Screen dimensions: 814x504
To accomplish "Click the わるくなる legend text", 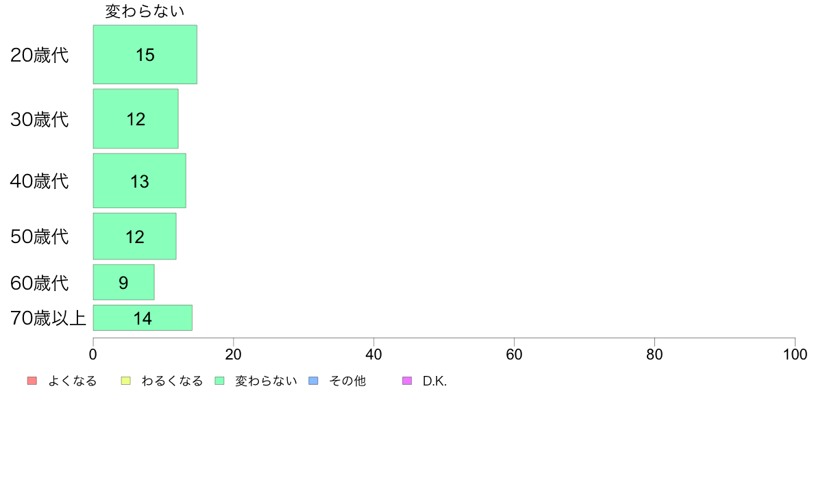I will click(x=172, y=381).
